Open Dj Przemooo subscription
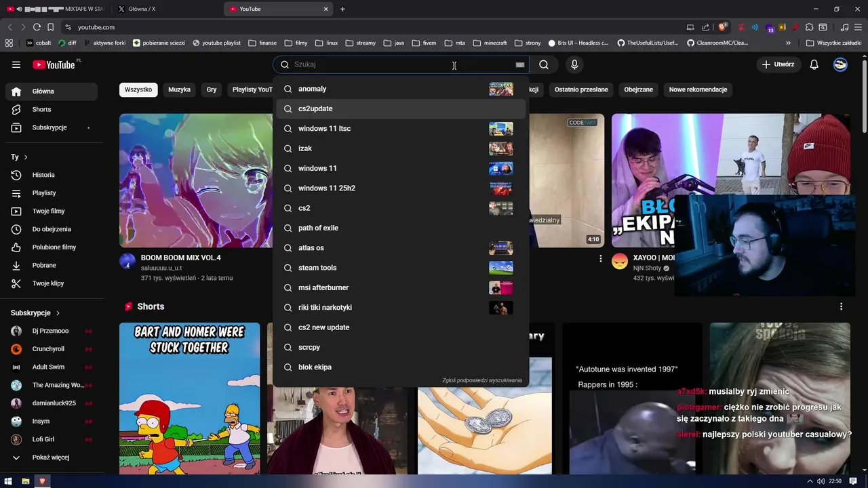The width and height of the screenshot is (868, 488). pyautogui.click(x=52, y=331)
